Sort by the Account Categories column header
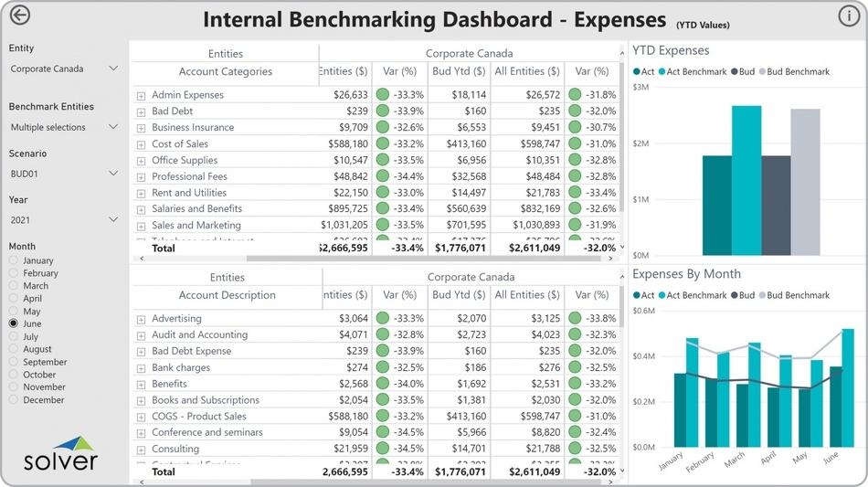The width and height of the screenshot is (868, 487). [225, 72]
